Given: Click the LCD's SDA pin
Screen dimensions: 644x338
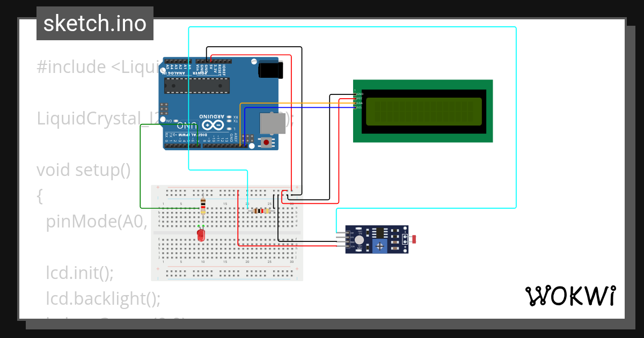Looking at the screenshot, I should (356, 103).
